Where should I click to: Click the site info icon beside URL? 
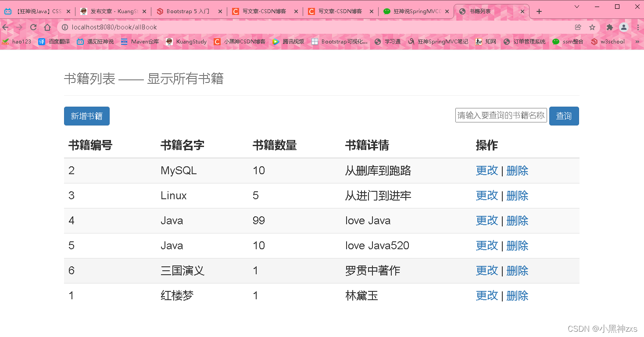(64, 27)
